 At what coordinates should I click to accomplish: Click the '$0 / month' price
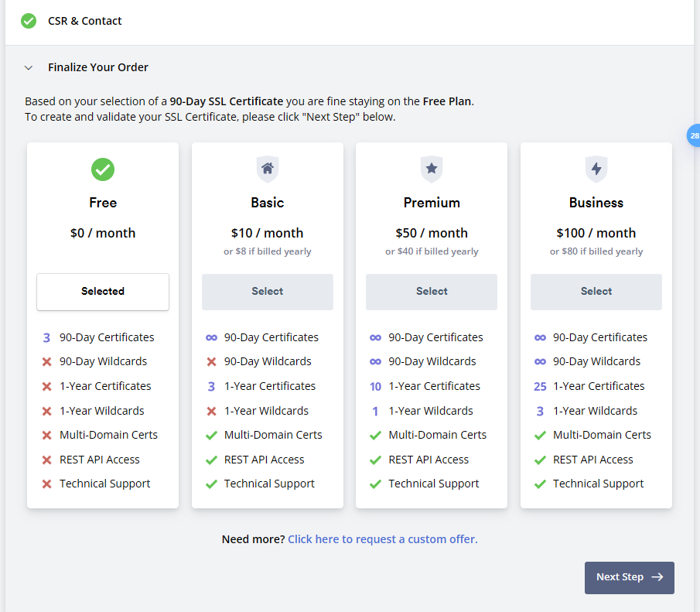[x=103, y=233]
